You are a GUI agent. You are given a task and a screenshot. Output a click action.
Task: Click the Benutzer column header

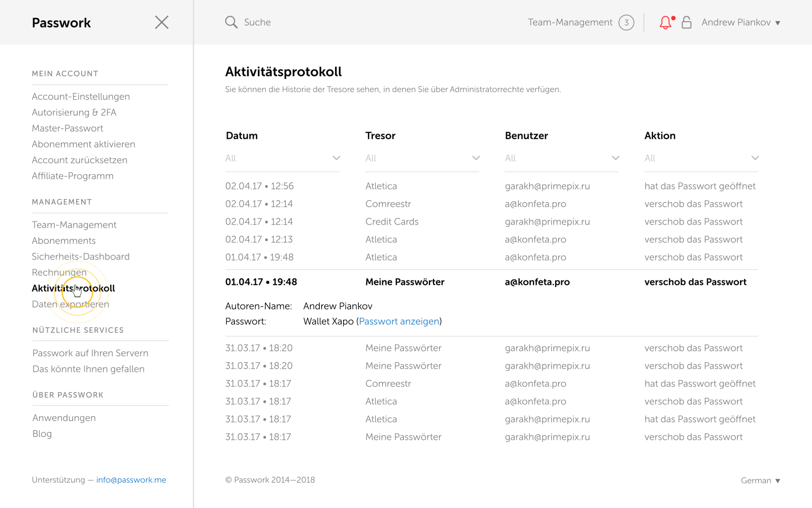tap(526, 136)
